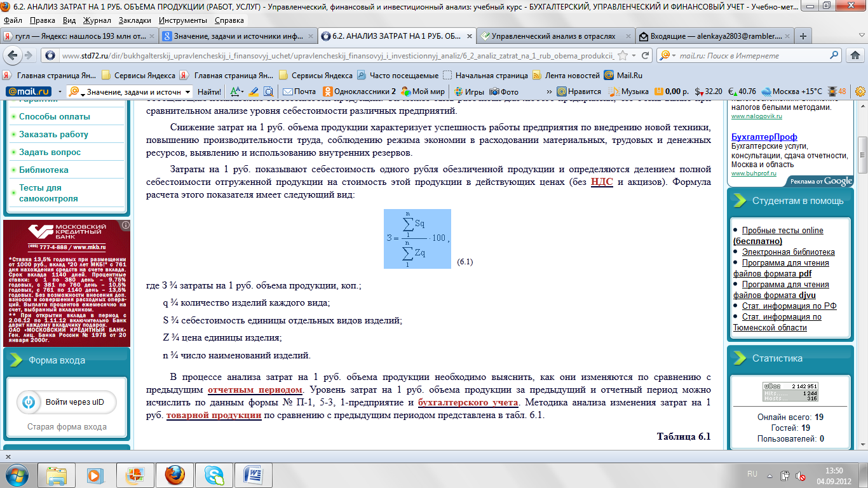
Task: Follow the НДС link in the article
Action: tap(602, 182)
